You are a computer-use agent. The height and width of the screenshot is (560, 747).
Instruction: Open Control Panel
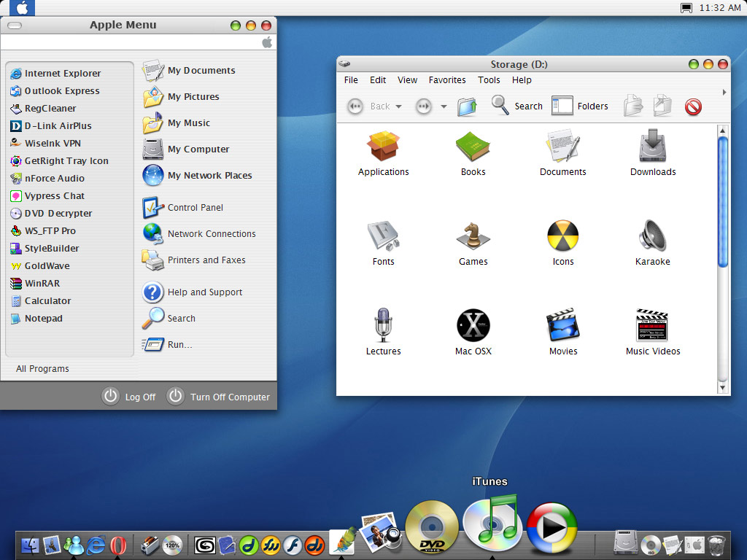[183, 208]
